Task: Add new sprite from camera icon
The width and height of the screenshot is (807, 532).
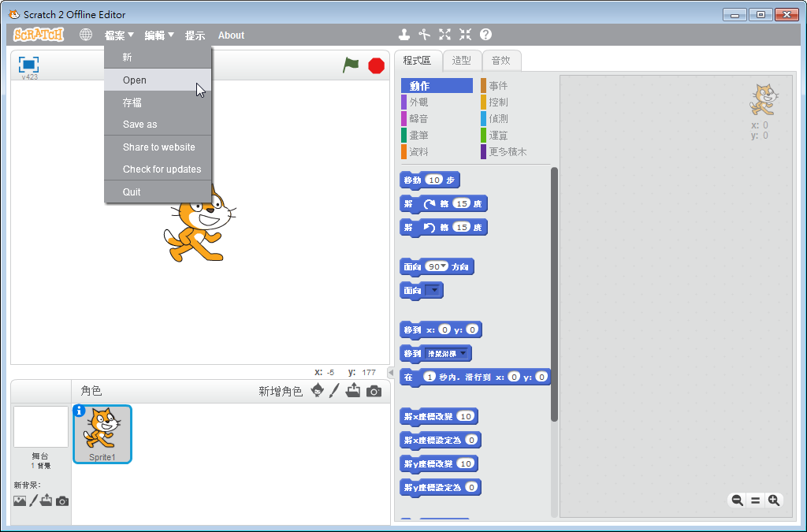Action: [374, 391]
